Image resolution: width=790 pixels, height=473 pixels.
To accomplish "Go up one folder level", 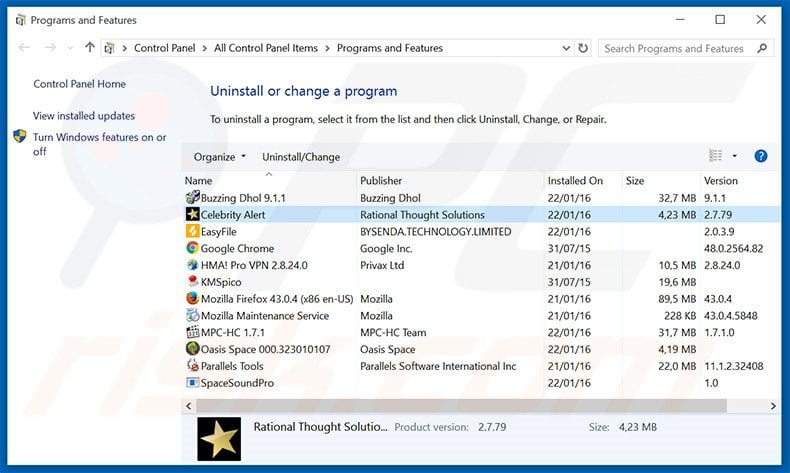I will (90, 48).
